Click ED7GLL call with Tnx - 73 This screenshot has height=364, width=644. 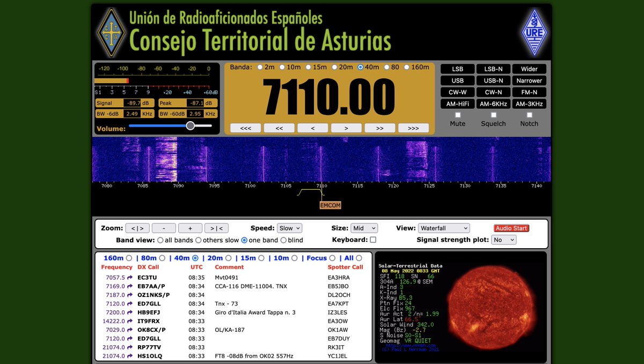click(149, 304)
